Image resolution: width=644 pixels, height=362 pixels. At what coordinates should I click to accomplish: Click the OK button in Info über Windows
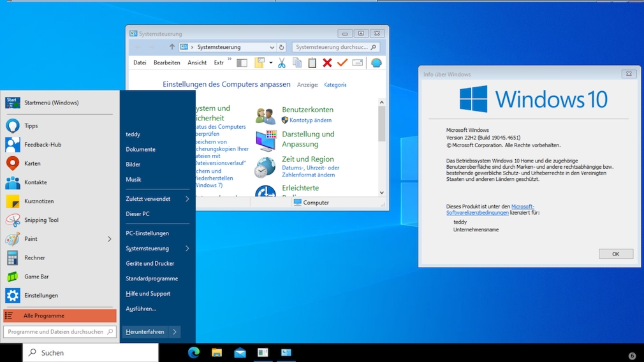[616, 254]
